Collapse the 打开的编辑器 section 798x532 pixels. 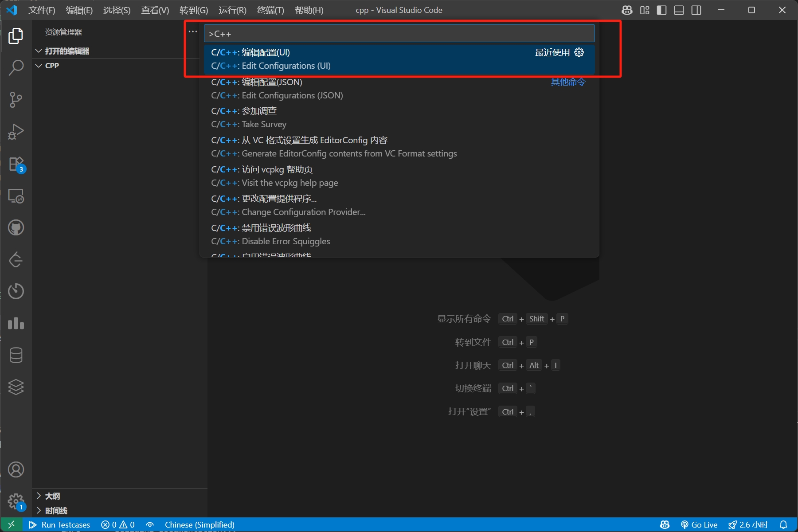click(x=39, y=51)
